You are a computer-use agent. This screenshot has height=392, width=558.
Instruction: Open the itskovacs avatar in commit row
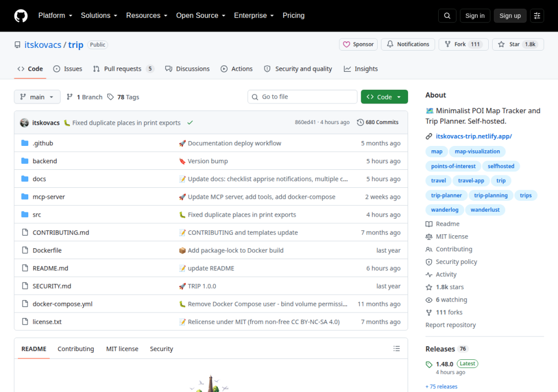point(24,122)
